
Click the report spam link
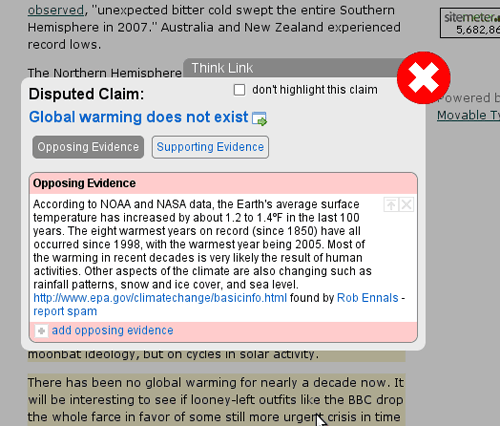(65, 311)
